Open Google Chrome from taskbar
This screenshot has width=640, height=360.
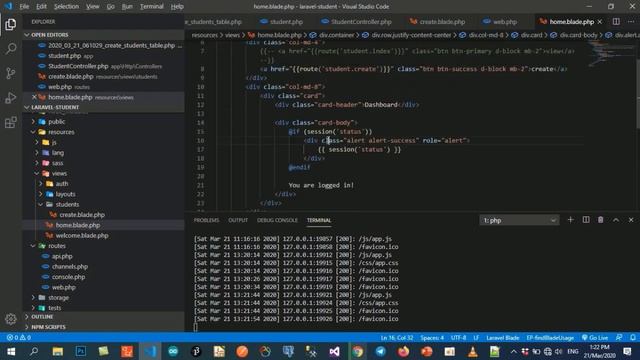point(358,351)
